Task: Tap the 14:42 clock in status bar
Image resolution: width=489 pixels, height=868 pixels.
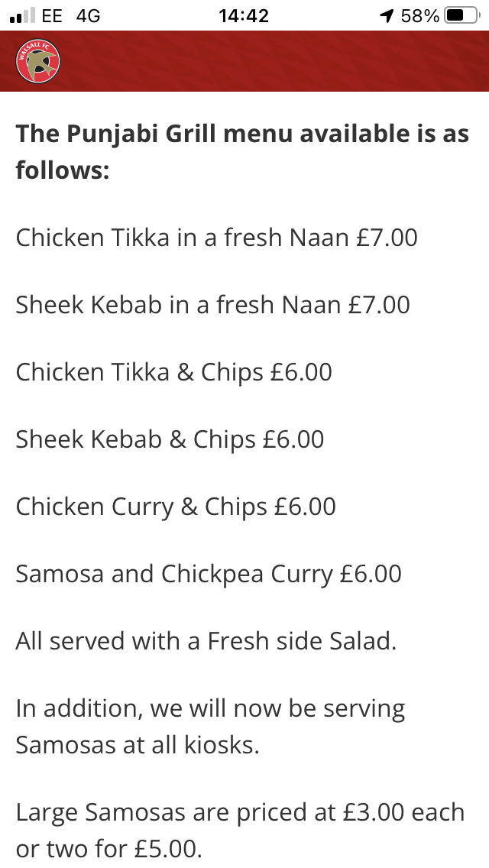Action: pyautogui.click(x=244, y=15)
